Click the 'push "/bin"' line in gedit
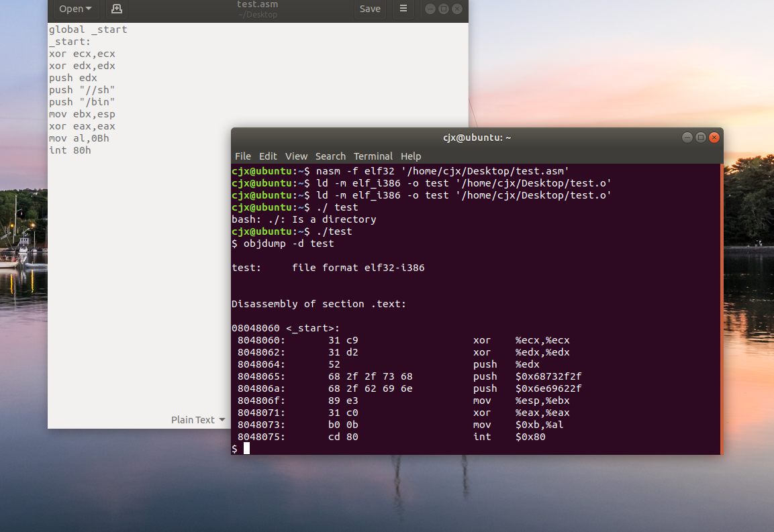The image size is (774, 532). [82, 102]
